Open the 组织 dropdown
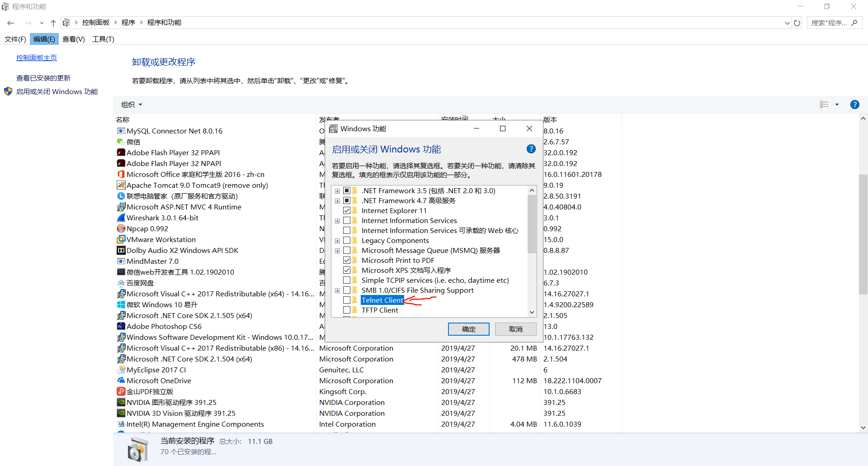 (132, 105)
